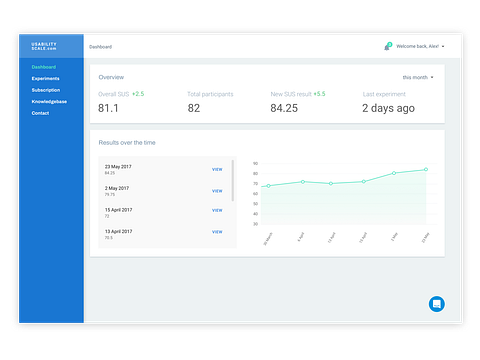Click the 2 May chart data point

pos(394,173)
